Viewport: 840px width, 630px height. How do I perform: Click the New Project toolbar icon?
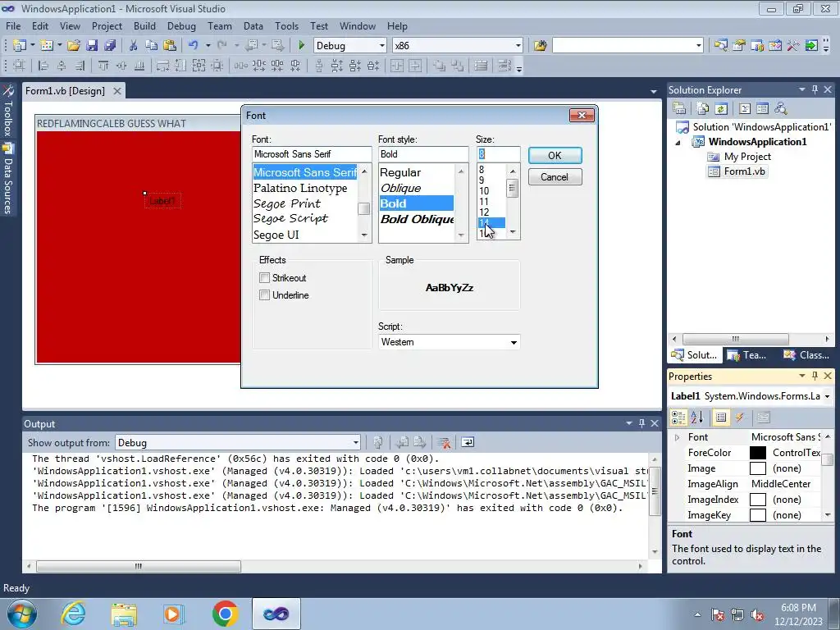pyautogui.click(x=20, y=46)
